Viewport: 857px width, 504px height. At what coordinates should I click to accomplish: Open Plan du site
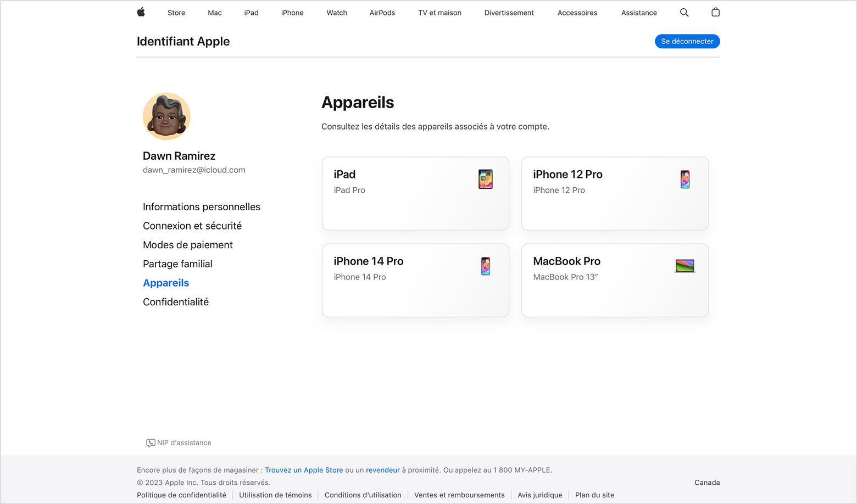(595, 495)
